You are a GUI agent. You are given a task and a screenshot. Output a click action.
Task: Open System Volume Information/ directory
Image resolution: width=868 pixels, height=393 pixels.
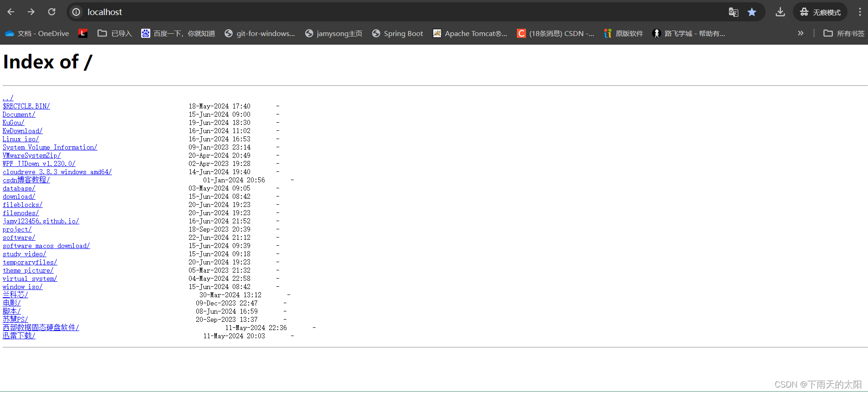point(50,147)
